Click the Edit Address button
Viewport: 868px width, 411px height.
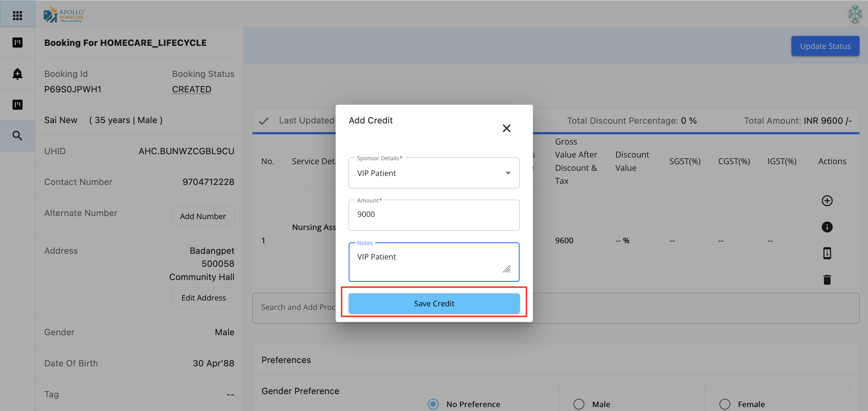(203, 298)
